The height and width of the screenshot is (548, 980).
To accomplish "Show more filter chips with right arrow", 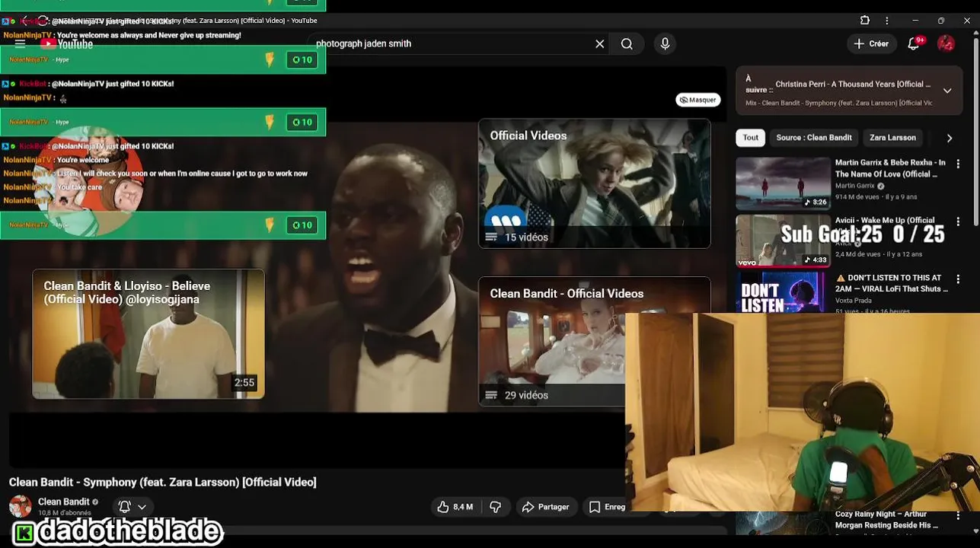I will (x=949, y=138).
